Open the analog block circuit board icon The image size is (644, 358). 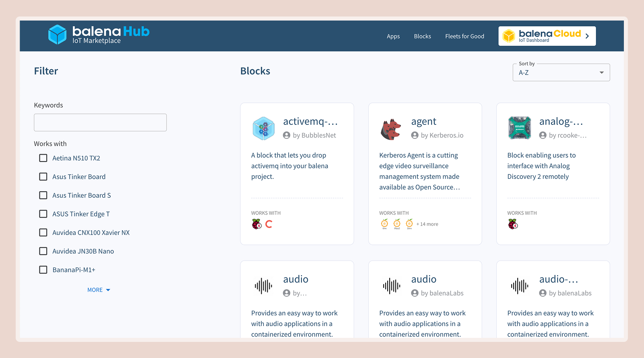(520, 128)
